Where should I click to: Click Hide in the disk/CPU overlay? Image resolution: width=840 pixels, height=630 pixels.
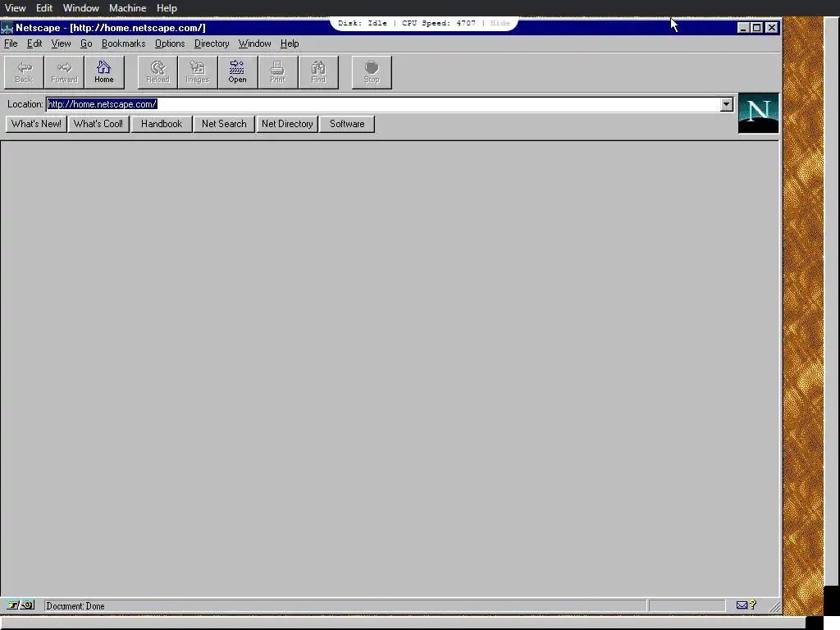tap(500, 23)
